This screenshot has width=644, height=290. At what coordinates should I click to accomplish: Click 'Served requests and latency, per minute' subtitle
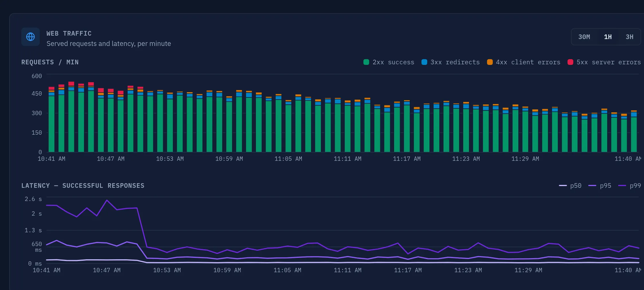(x=109, y=44)
